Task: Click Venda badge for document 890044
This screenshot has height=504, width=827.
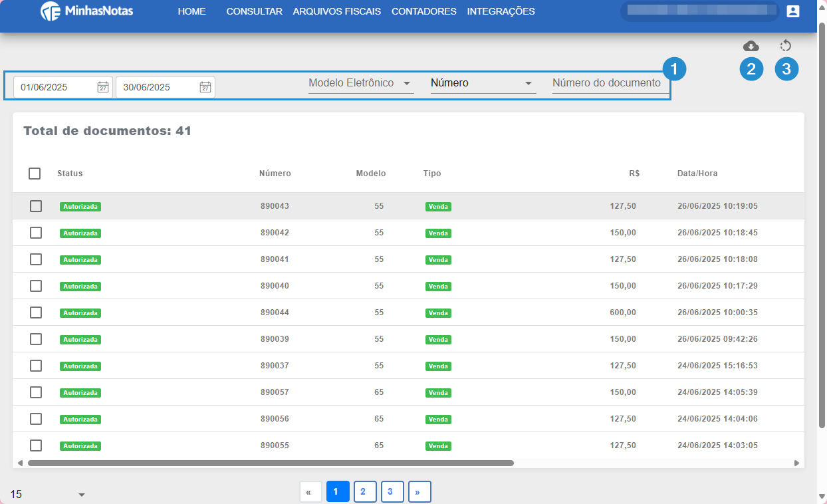Action: [438, 313]
